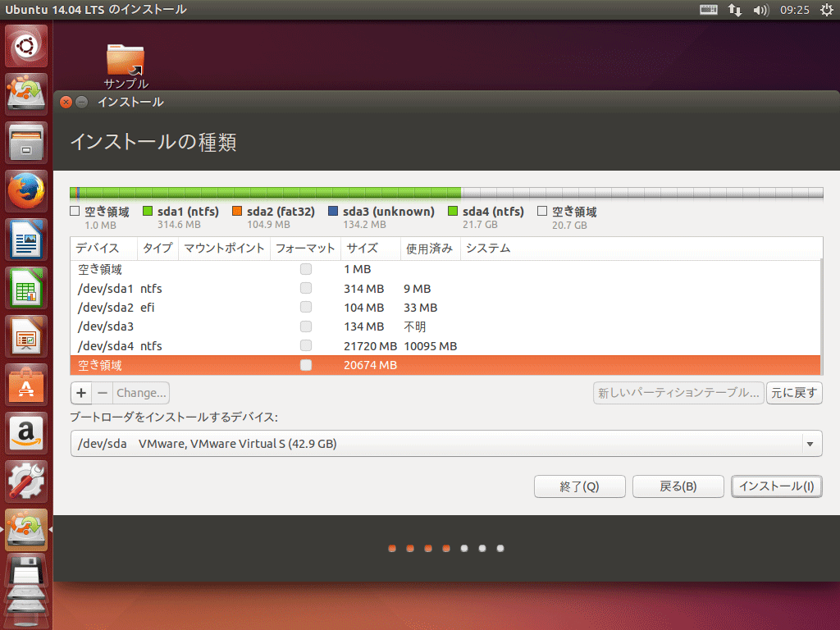Sort by サイズ column header
Image resolution: width=840 pixels, height=630 pixels.
coord(371,249)
